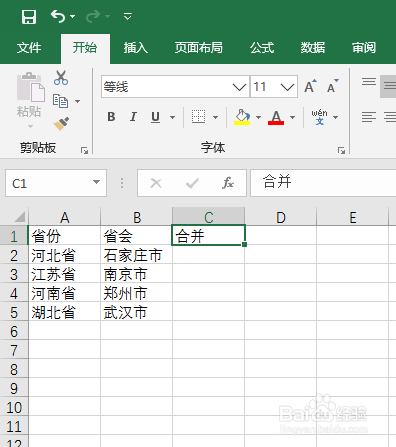Toggle Underline formatting
The height and width of the screenshot is (447, 396).
pos(156,117)
